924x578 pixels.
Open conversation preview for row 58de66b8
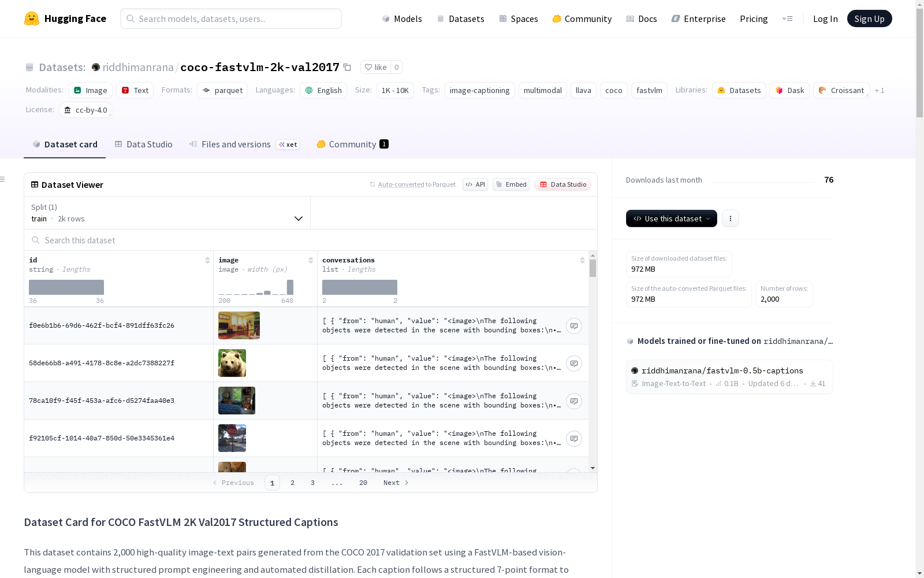tap(573, 364)
